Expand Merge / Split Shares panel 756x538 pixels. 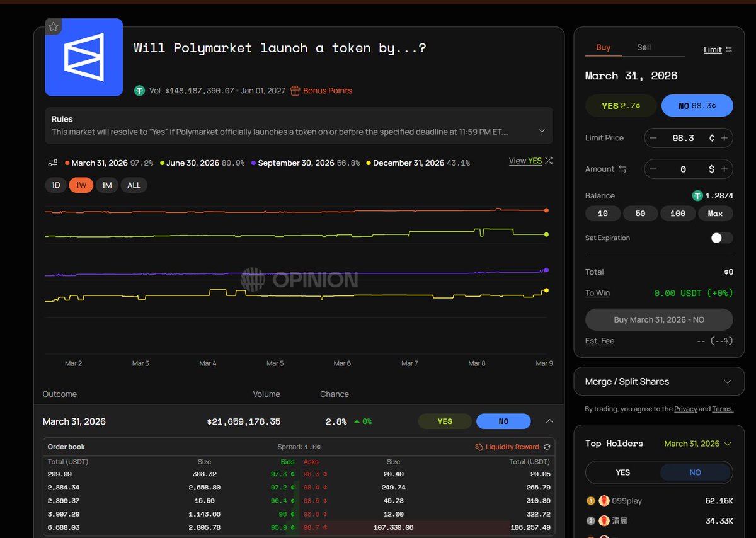click(x=728, y=382)
